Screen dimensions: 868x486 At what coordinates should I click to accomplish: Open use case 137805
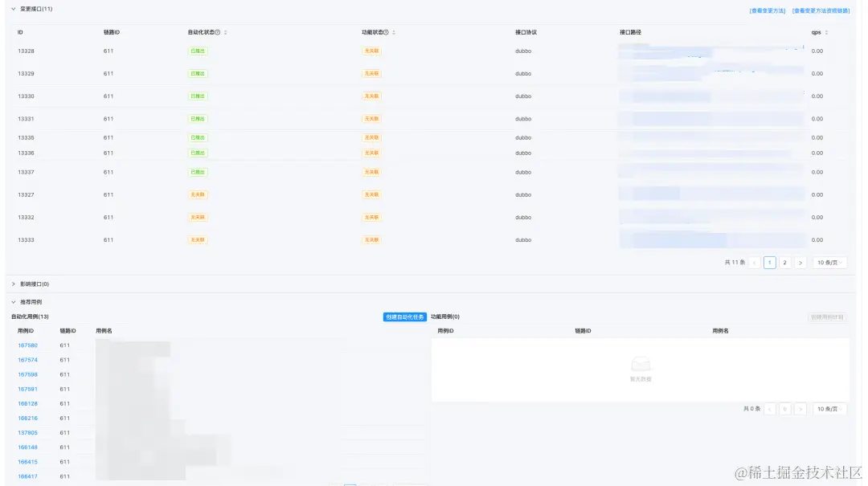[x=27, y=433]
